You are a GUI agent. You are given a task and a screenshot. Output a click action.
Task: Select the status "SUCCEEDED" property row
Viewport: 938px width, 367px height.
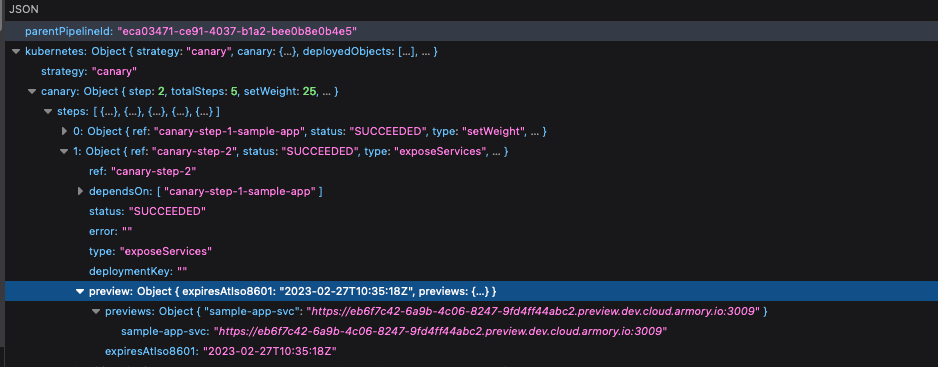click(471, 211)
